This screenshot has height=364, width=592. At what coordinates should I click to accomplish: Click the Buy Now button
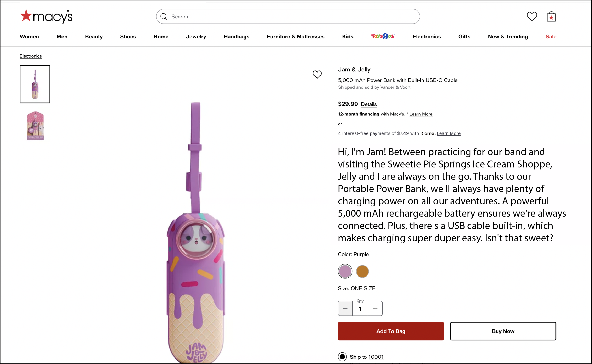tap(503, 331)
